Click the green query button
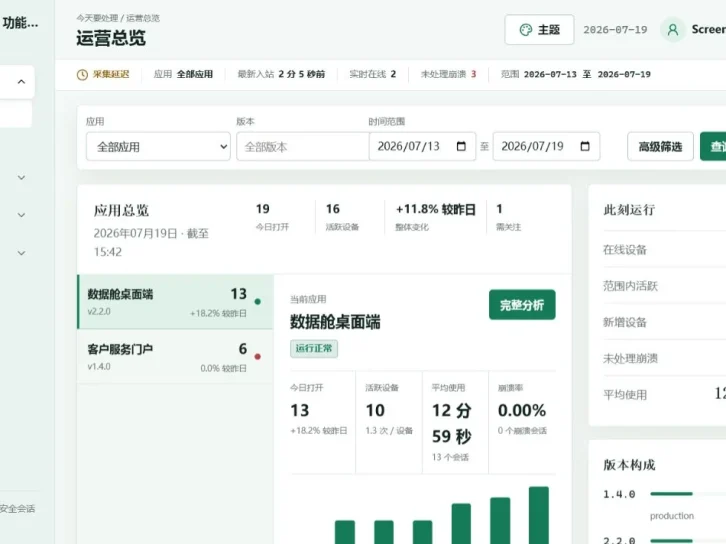The height and width of the screenshot is (544, 726). pyautogui.click(x=713, y=147)
